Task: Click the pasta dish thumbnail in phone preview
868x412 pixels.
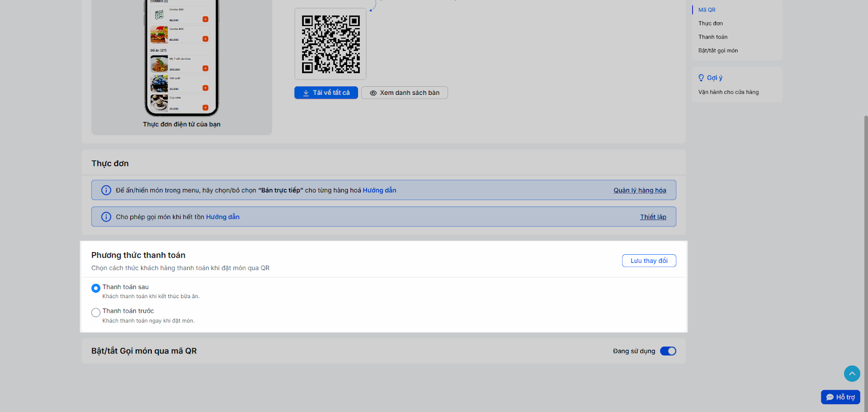Action: tap(159, 64)
